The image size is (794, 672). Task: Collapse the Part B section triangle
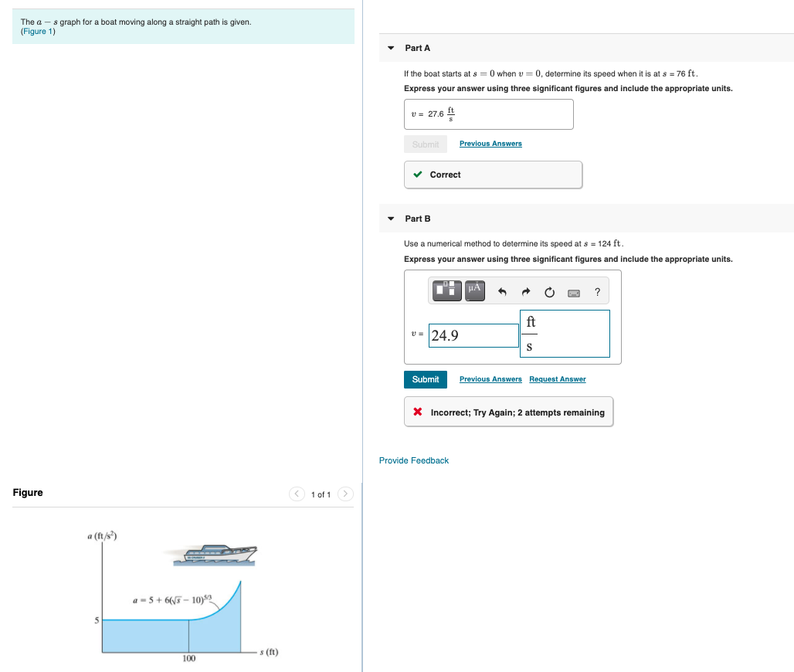(391, 219)
